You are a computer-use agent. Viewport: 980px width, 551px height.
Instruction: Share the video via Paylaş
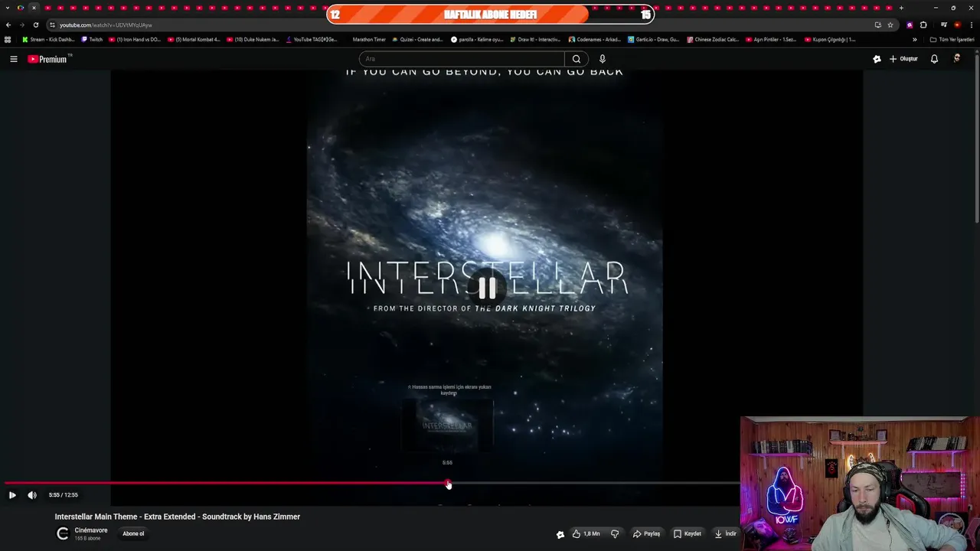click(646, 533)
